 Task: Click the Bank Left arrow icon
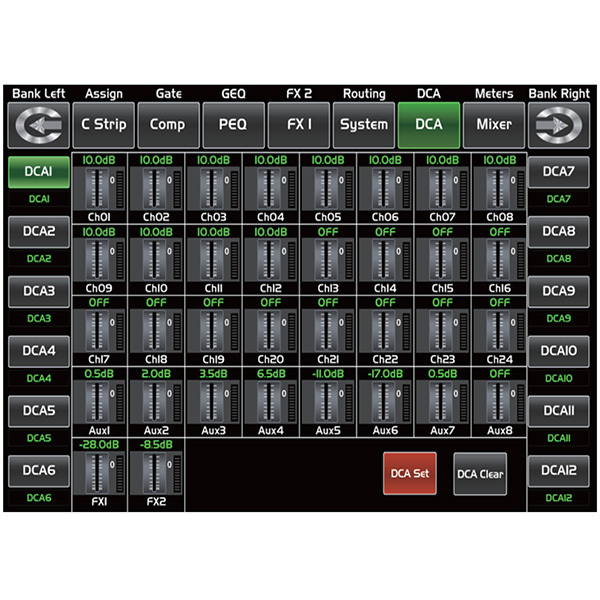click(38, 125)
